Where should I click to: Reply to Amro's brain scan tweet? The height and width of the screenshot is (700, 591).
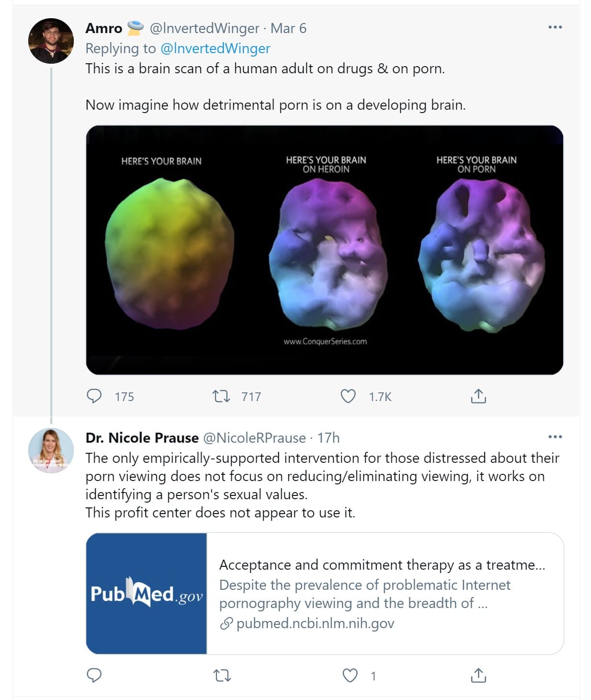point(94,396)
